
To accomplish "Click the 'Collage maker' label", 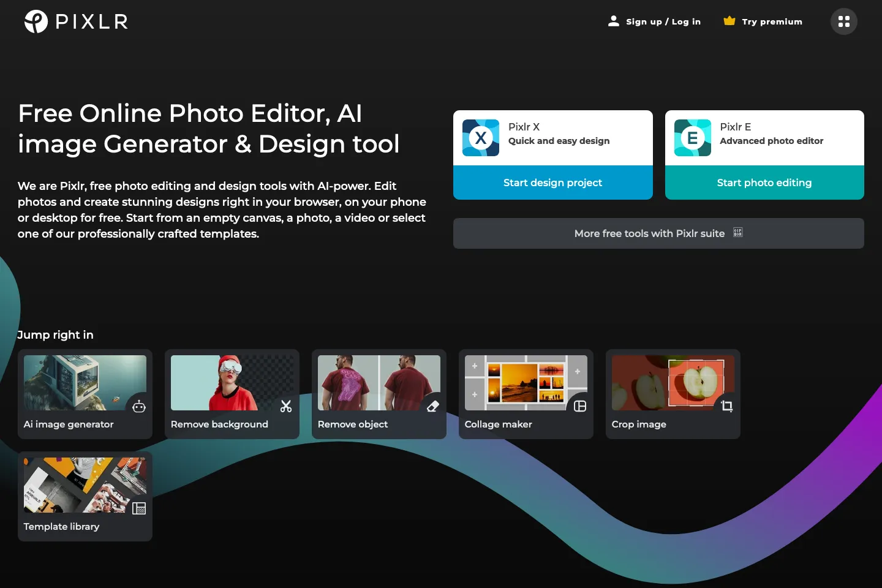I will coord(499,424).
